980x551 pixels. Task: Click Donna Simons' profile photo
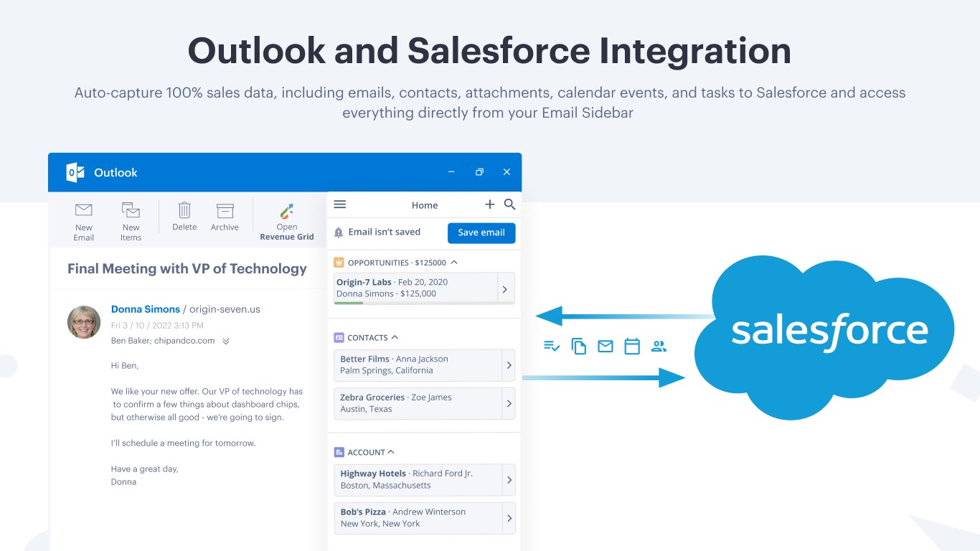(x=84, y=322)
